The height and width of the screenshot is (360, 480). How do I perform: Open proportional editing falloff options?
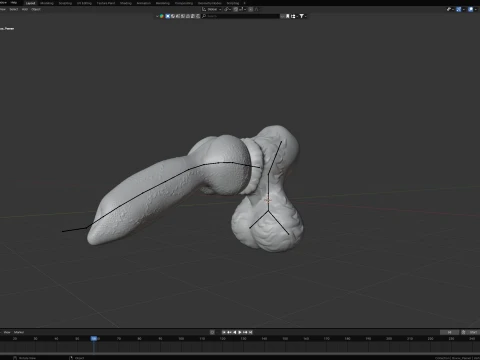[257, 9]
